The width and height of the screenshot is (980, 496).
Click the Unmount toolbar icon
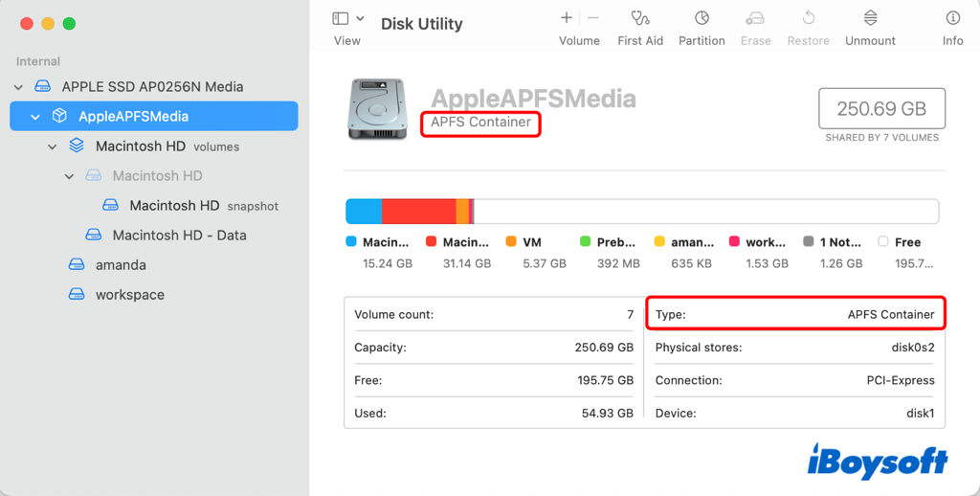pos(870,18)
